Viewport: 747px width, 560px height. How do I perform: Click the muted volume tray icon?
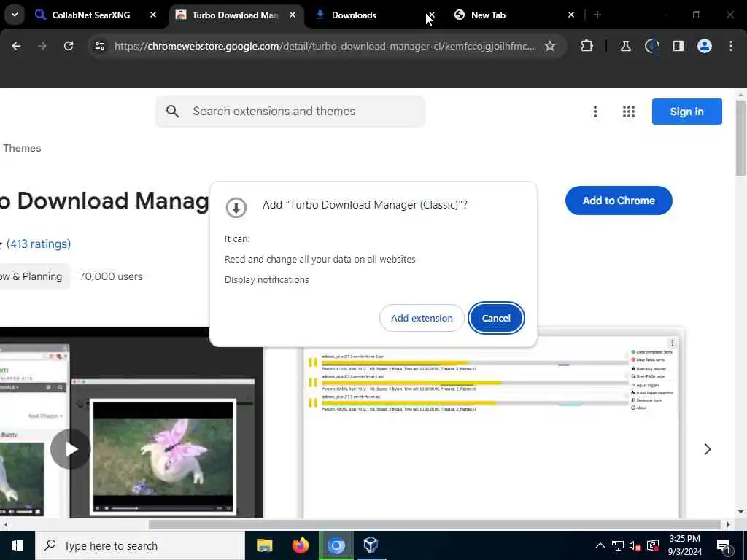(635, 545)
